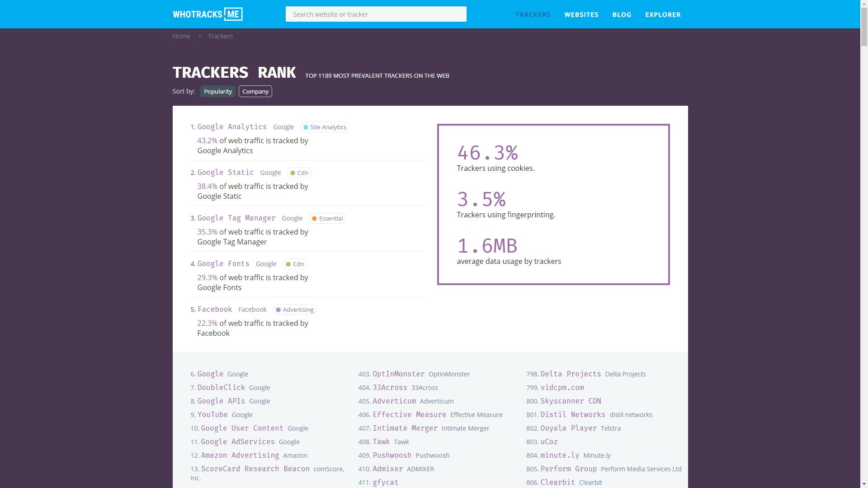Click the Cdn badge beside Google Fonts
868x488 pixels.
[x=294, y=264]
